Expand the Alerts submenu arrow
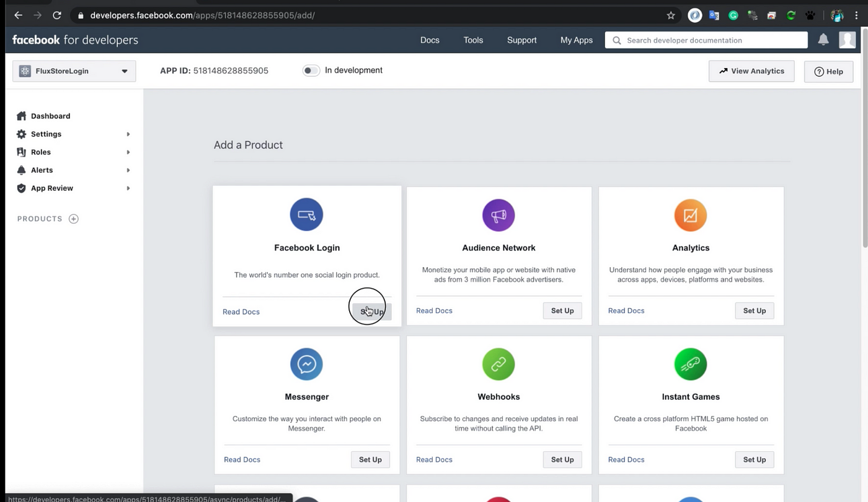Image resolution: width=868 pixels, height=502 pixels. click(x=128, y=170)
